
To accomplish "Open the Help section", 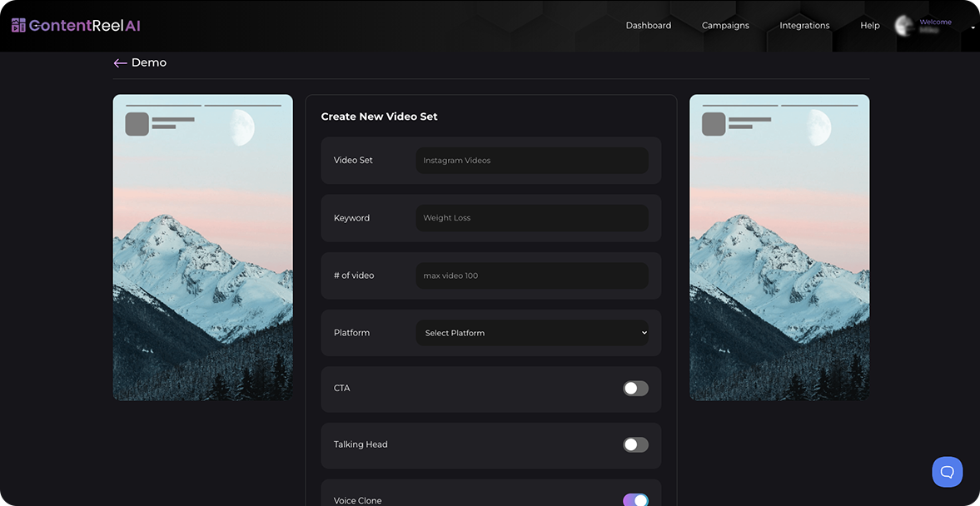I will click(869, 25).
